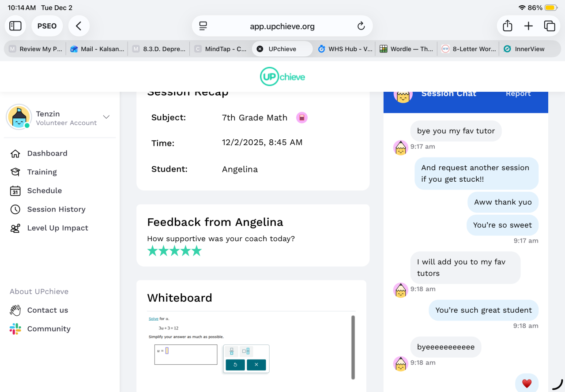View Session History
Screen dimensions: 565x392
56,209
